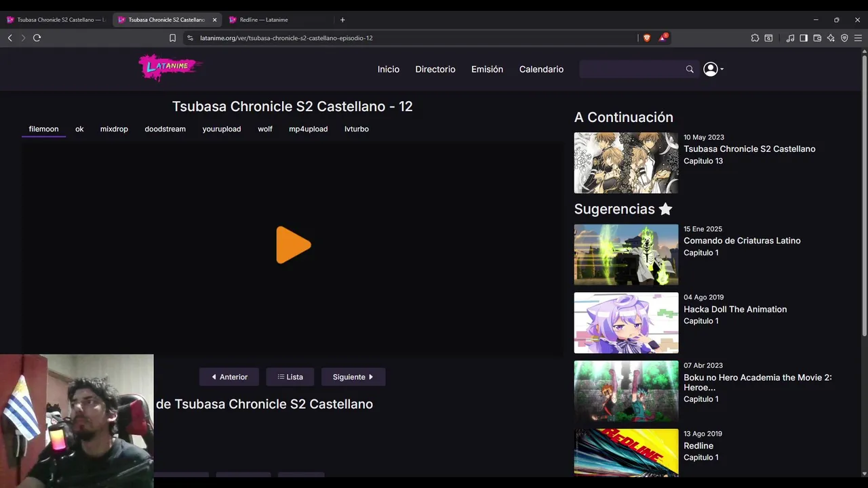Open the Directorio menu item
Screen dimensions: 868x488
coord(435,69)
